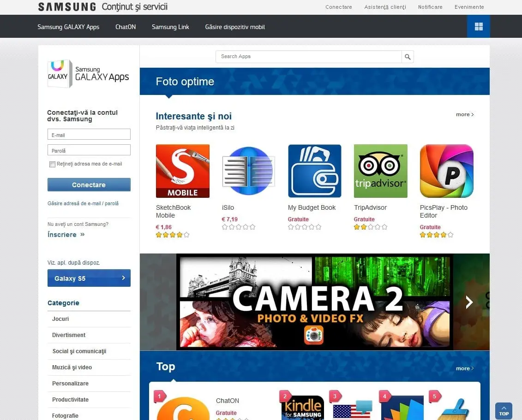Screen dimensions: 522x420
Task: Click the € 1,86 SketchBook price
Action: tap(164, 227)
